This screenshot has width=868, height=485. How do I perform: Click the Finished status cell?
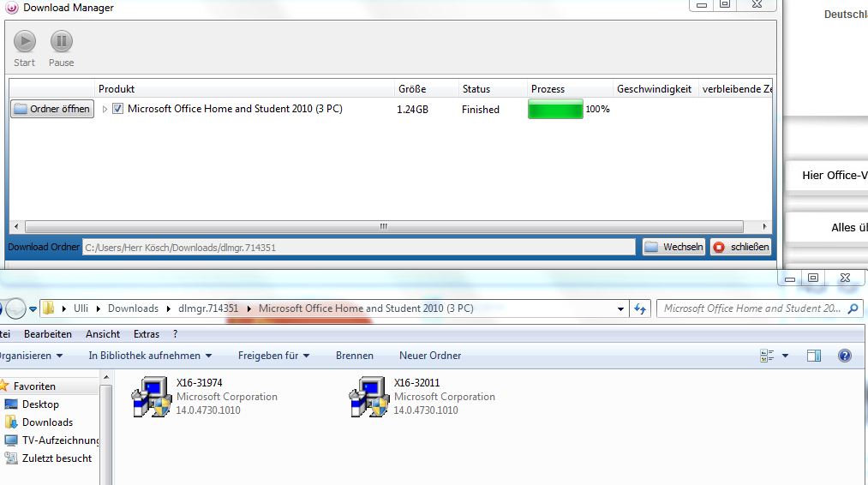481,109
